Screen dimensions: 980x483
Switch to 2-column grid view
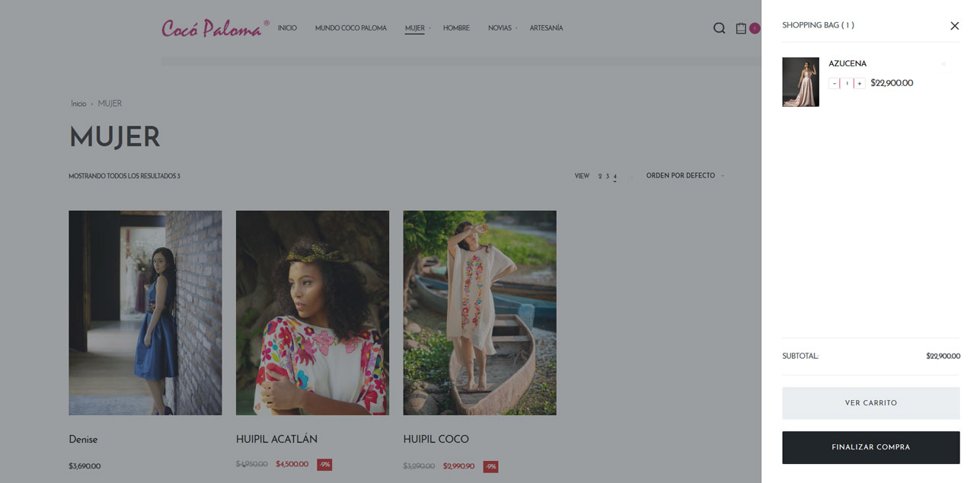pos(599,176)
